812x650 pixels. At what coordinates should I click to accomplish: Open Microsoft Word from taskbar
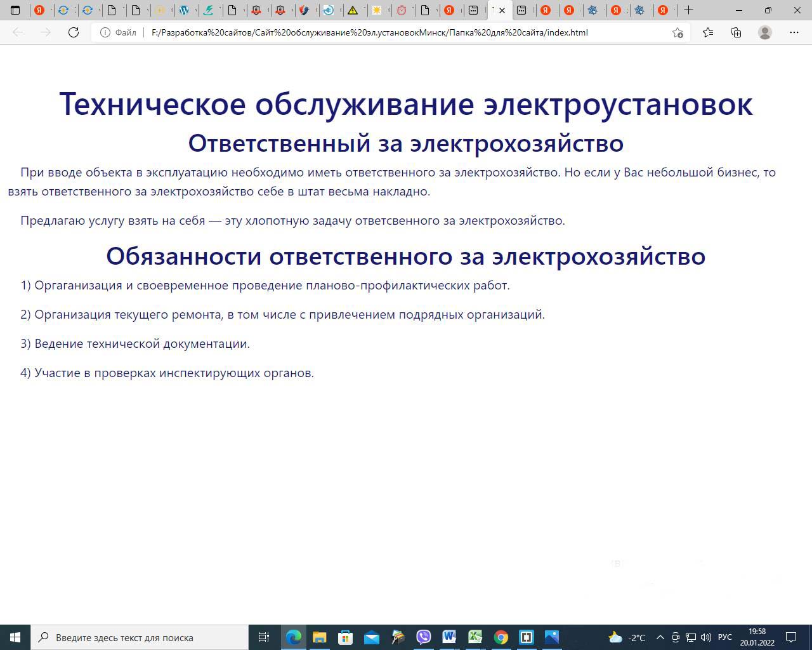click(x=449, y=637)
